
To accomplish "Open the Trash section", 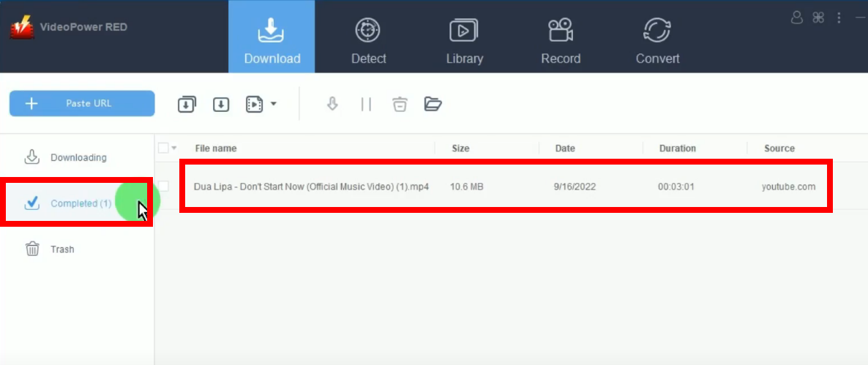I will [x=77, y=249].
